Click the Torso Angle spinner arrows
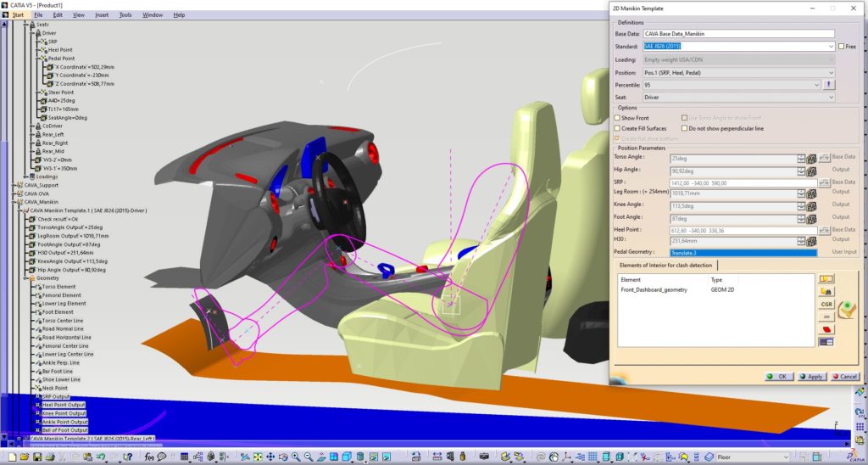This screenshot has height=465, width=868. [801, 159]
